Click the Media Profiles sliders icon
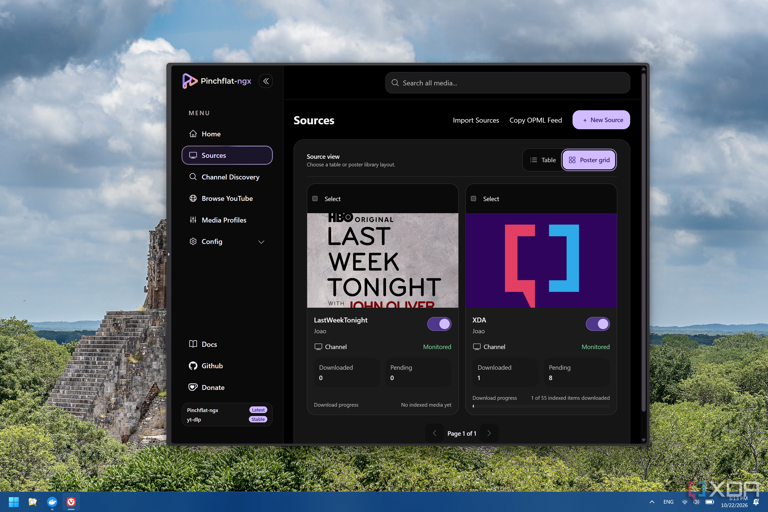The image size is (768, 512). click(x=193, y=220)
